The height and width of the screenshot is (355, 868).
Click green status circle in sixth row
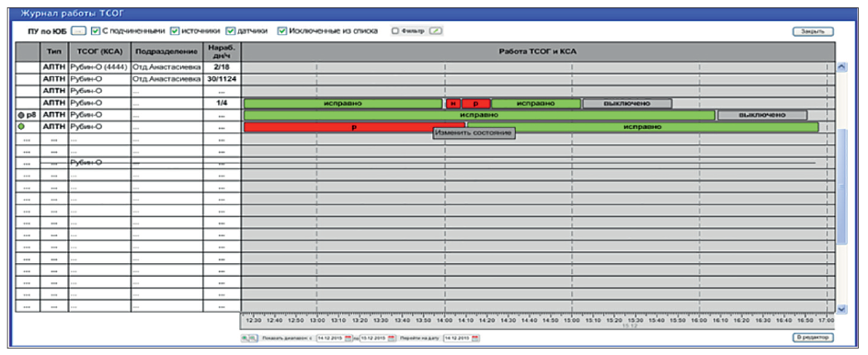coord(21,127)
